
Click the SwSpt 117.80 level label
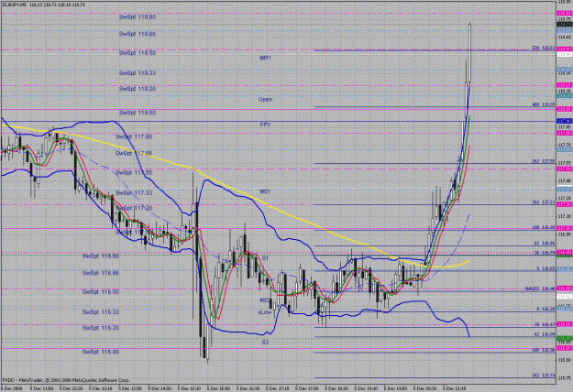click(x=134, y=136)
